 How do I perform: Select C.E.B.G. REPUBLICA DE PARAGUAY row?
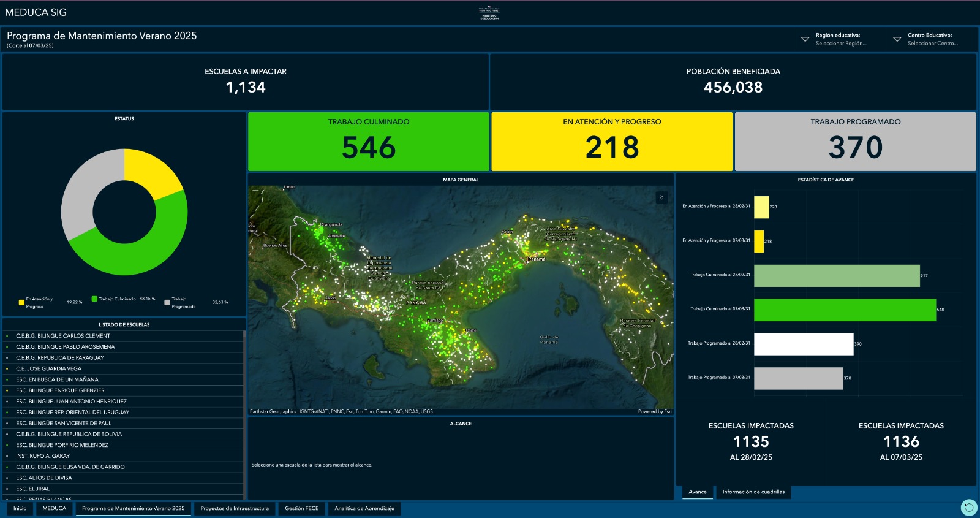(123, 358)
